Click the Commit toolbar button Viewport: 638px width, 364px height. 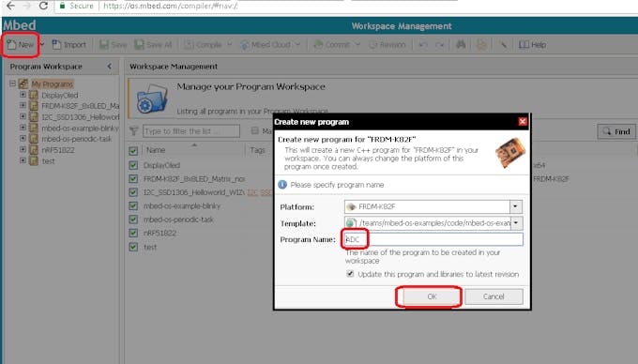tap(331, 45)
